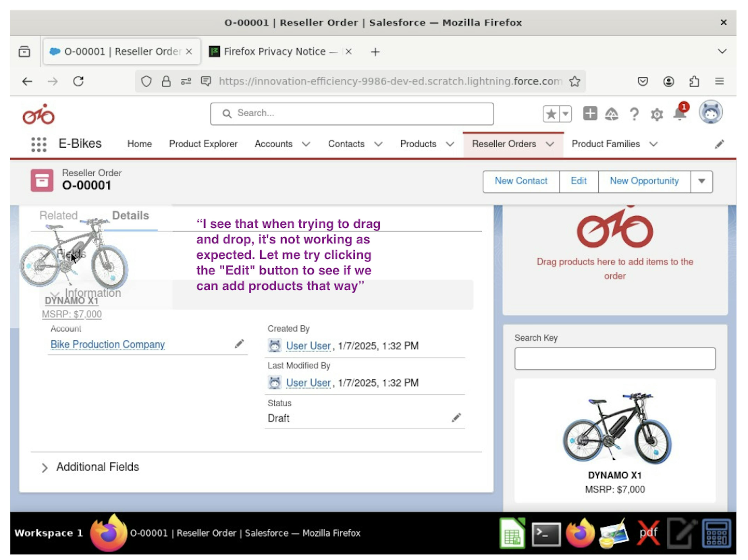Screen dimensions: 748x560
Task: Open image viewer app from taskbar
Action: coord(614,534)
